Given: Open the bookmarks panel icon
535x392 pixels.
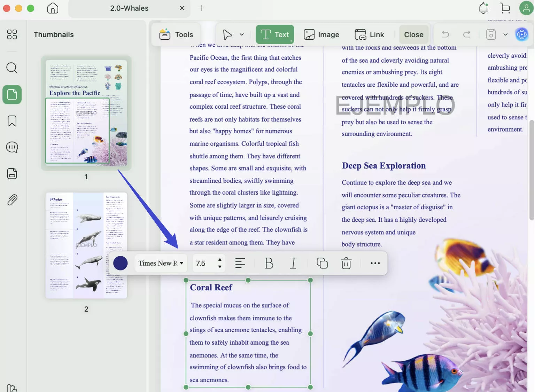Looking at the screenshot, I should [x=12, y=121].
